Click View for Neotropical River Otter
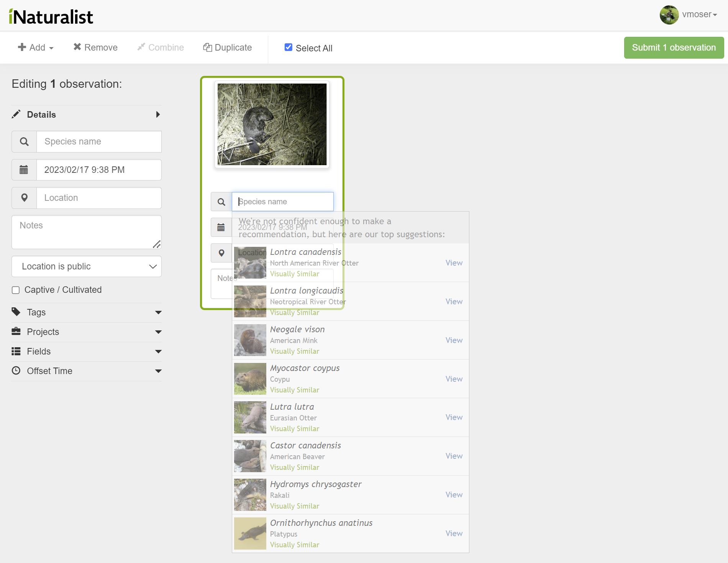 coord(454,302)
